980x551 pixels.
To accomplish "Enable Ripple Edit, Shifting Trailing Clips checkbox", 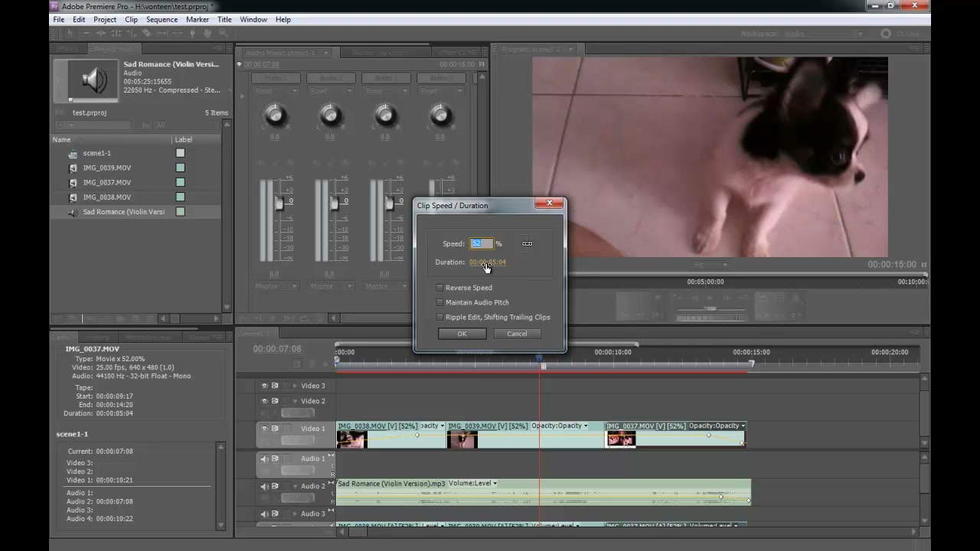I will (x=439, y=317).
